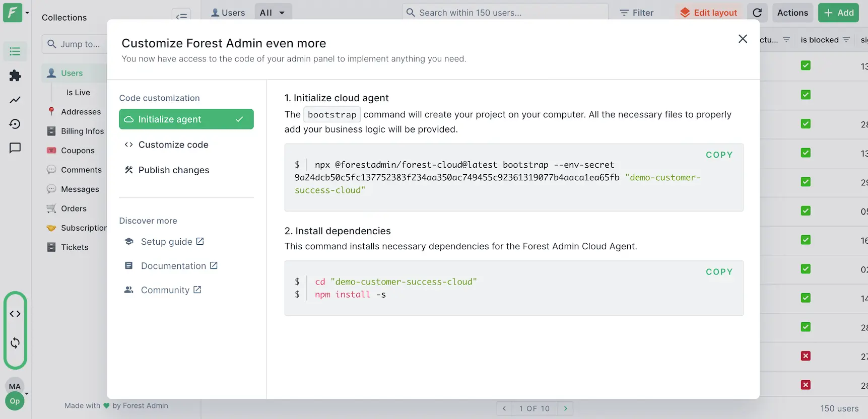
Task: Toggle the fourth is blocked green checkbox
Action: (806, 153)
